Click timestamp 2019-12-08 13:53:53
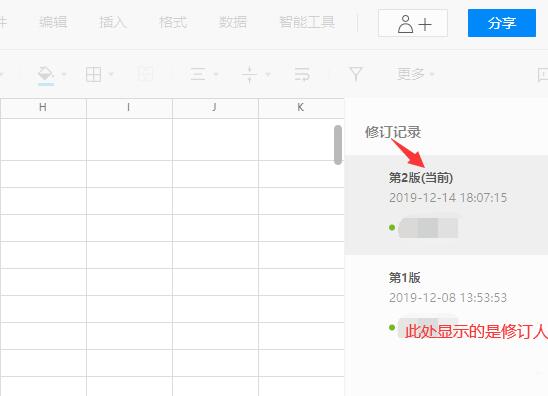548x396 pixels. pyautogui.click(x=448, y=297)
